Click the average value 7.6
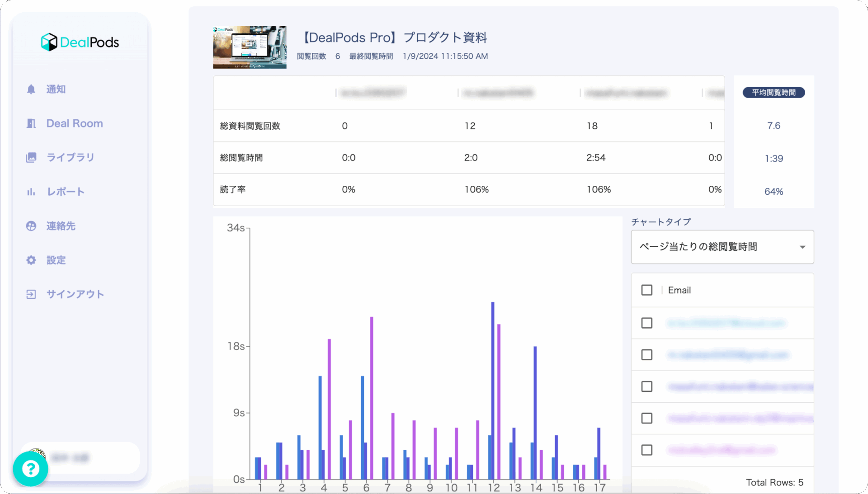868x494 pixels. (774, 126)
